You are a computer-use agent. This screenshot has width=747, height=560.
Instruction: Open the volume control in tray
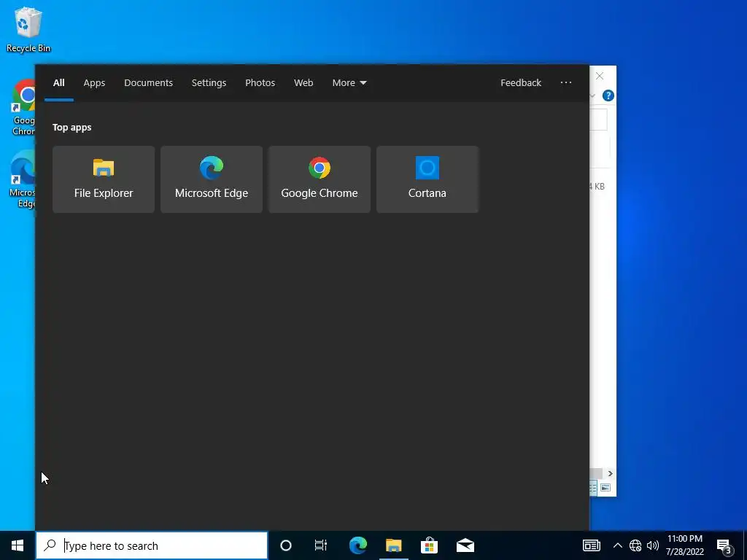click(x=653, y=545)
